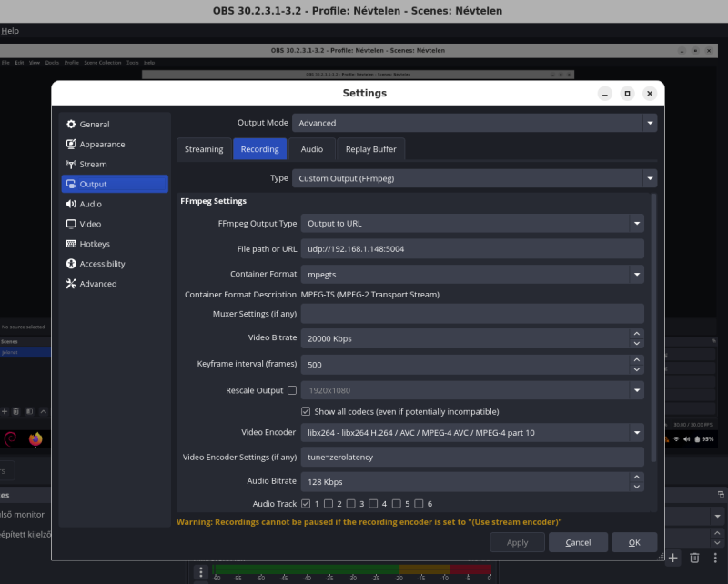This screenshot has height=584, width=728.
Task: Click the Stream antenna icon in sidebar
Action: [71, 164]
